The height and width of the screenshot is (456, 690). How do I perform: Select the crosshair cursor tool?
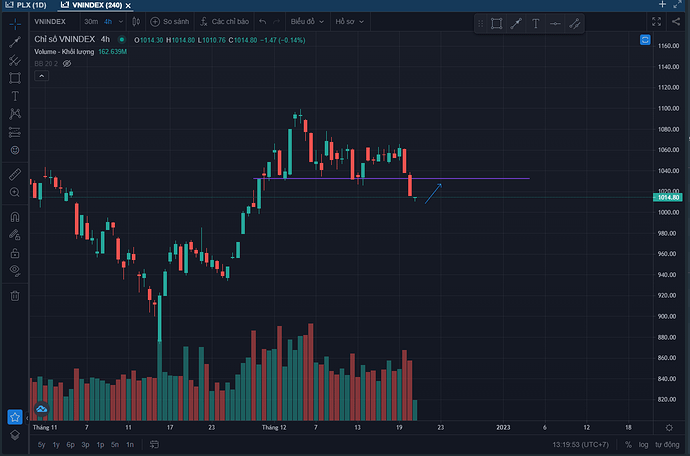click(15, 23)
